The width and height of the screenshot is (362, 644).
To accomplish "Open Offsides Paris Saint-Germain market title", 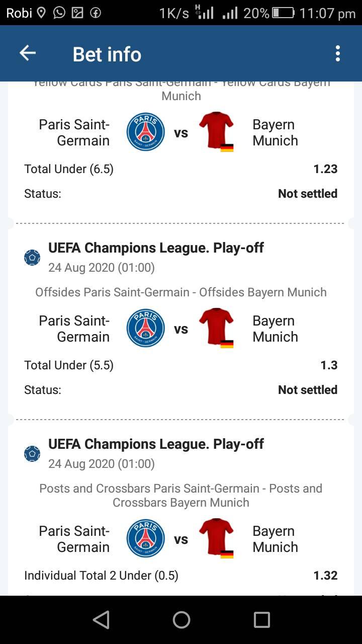I will (x=181, y=292).
